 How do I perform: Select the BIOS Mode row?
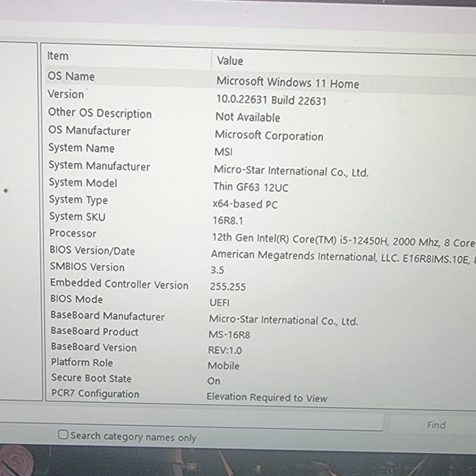point(76,299)
